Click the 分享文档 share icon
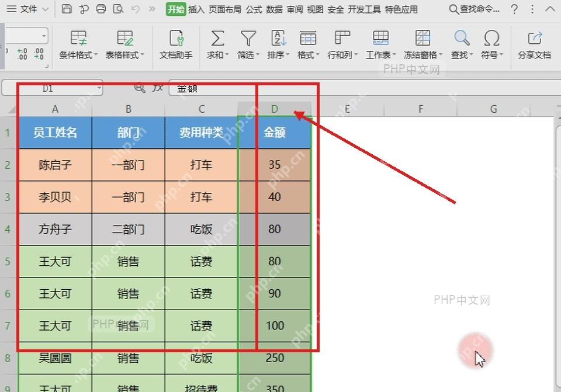The height and width of the screenshot is (392, 561). pos(535,38)
